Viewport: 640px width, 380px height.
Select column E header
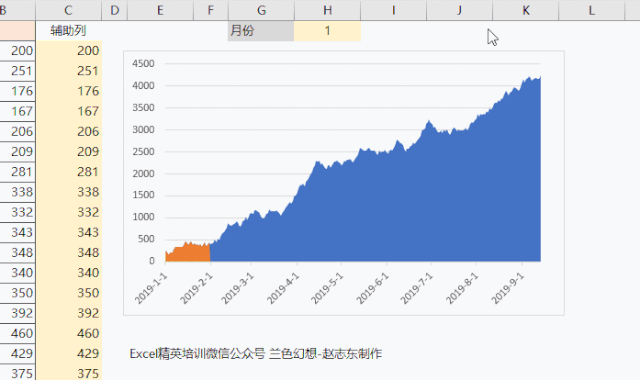(160, 10)
